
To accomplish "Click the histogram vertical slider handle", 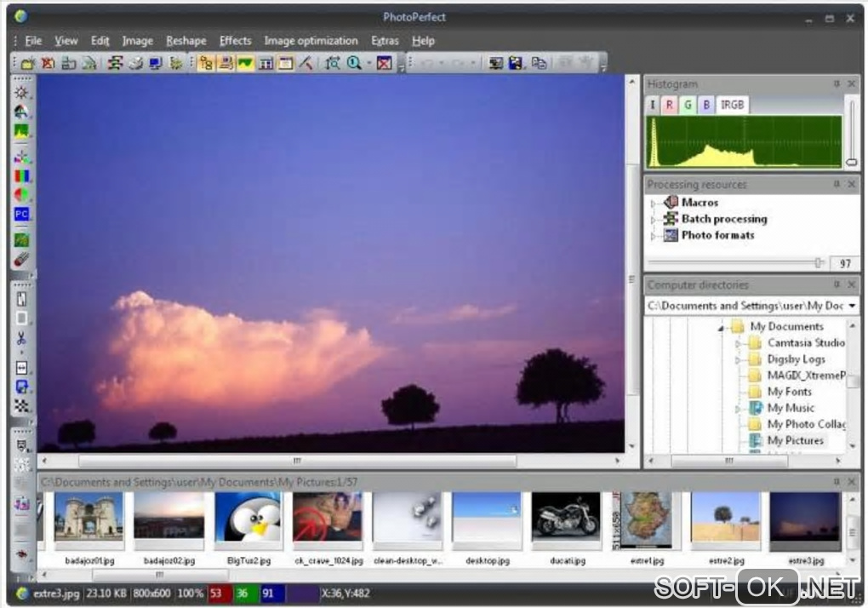I will [x=851, y=163].
